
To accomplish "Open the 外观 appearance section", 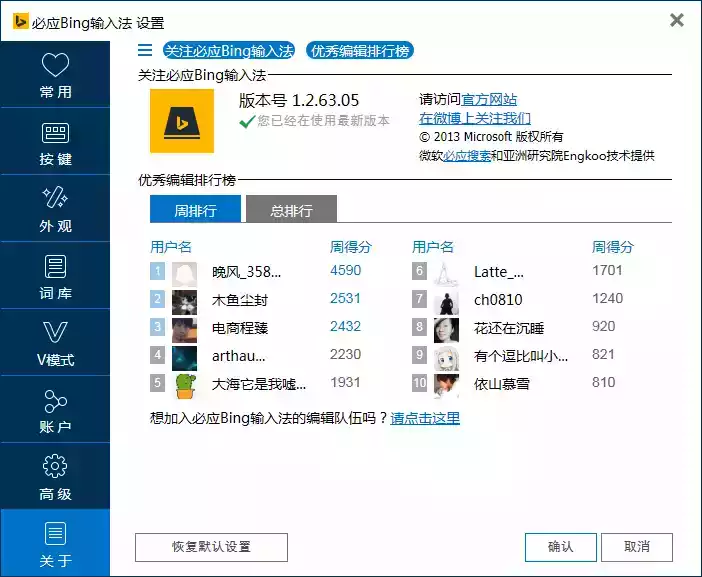I will [x=55, y=209].
